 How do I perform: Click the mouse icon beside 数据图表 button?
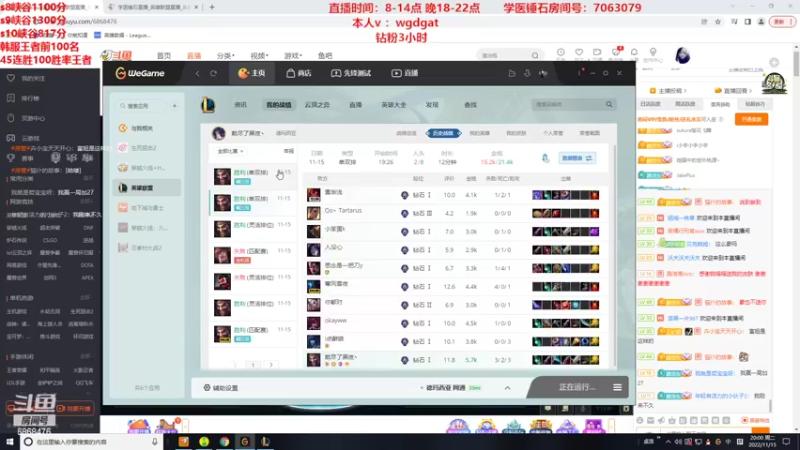(545, 158)
